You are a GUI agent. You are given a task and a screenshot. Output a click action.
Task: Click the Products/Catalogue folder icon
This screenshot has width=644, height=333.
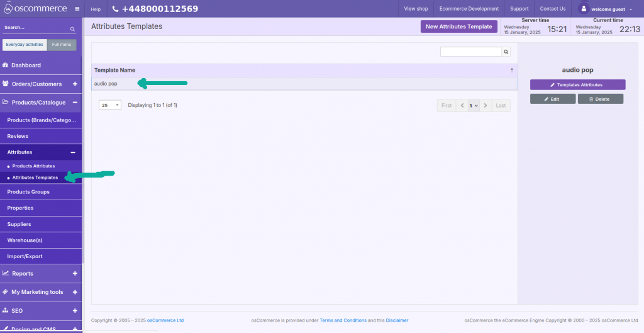tap(6, 102)
